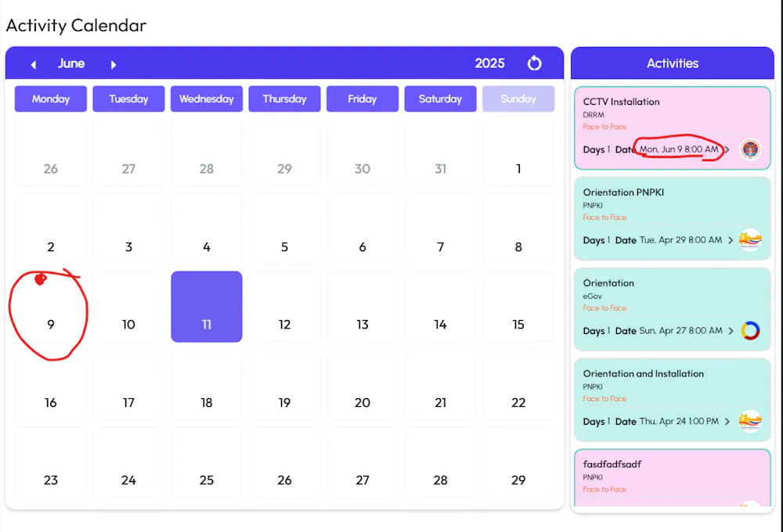Select June 13 date cell
The width and height of the screenshot is (783, 532).
[x=362, y=307]
